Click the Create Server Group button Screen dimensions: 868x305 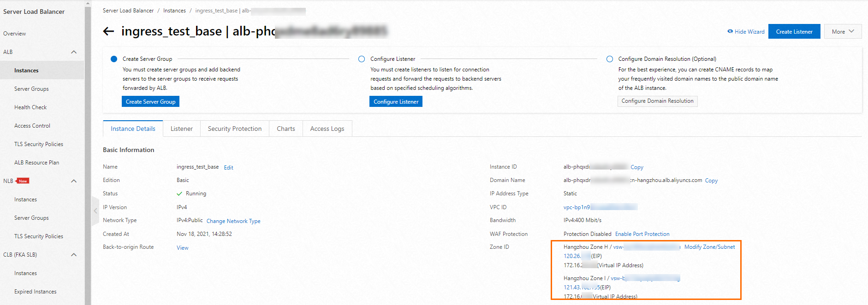pyautogui.click(x=150, y=101)
